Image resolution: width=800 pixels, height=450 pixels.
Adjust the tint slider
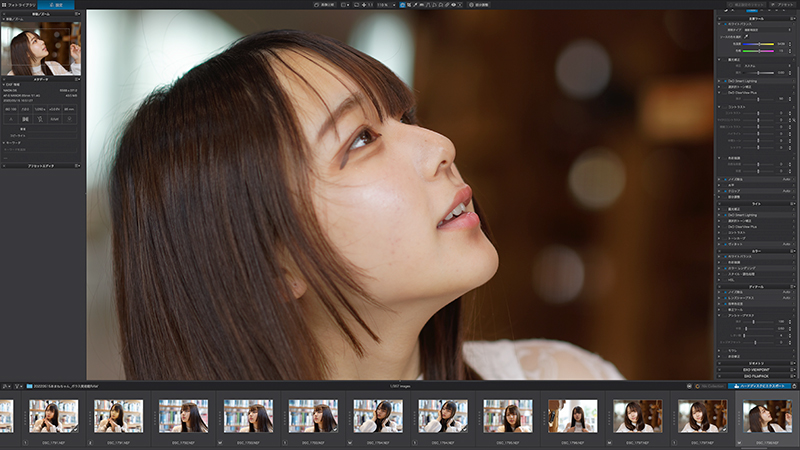click(758, 51)
